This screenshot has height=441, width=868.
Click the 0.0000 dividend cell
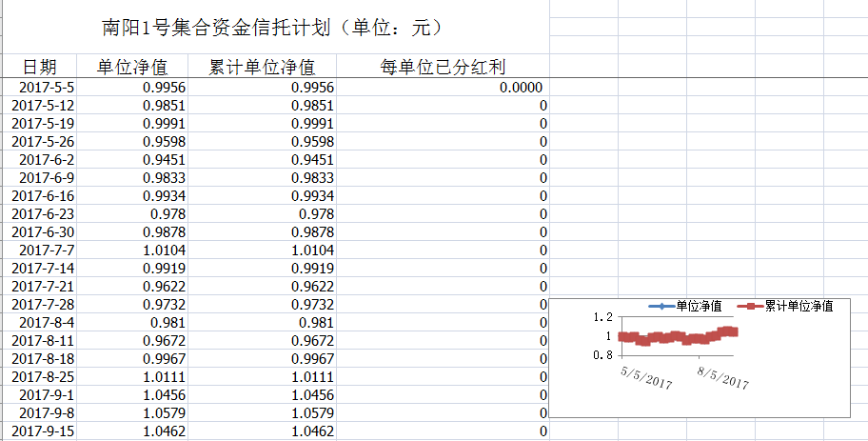pos(520,88)
